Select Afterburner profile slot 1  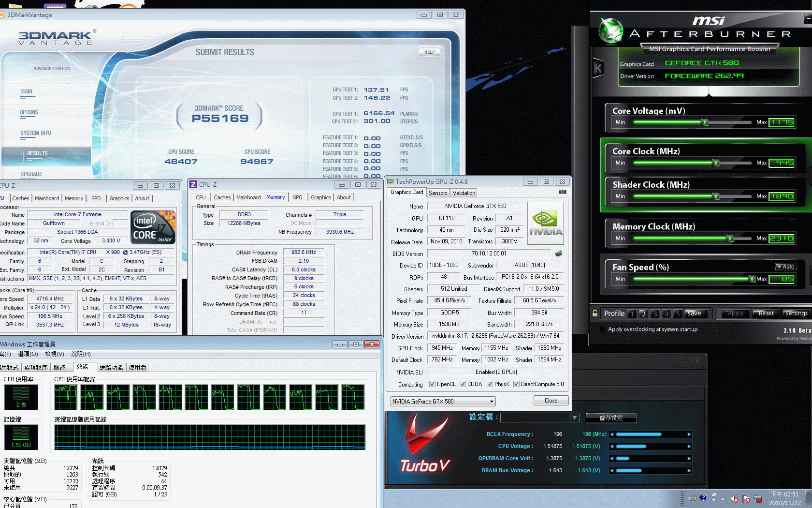(x=632, y=314)
